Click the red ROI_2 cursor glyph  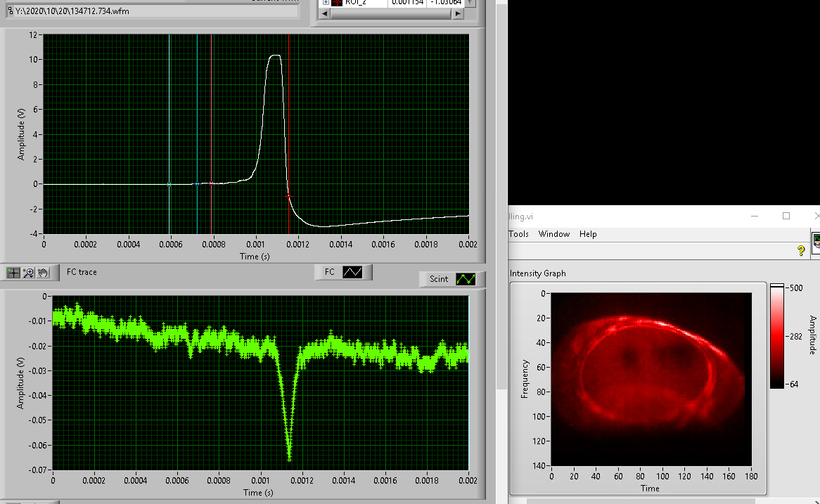pos(335,3)
